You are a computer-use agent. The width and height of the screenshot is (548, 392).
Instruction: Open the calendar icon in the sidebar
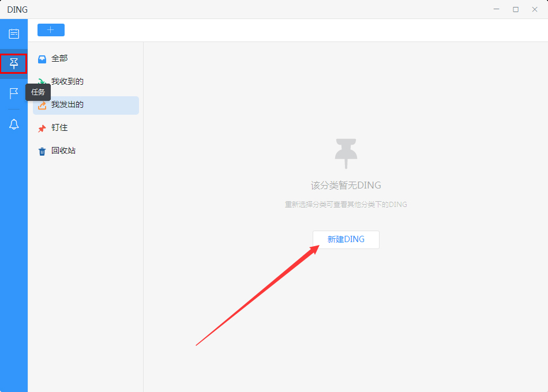click(x=13, y=33)
